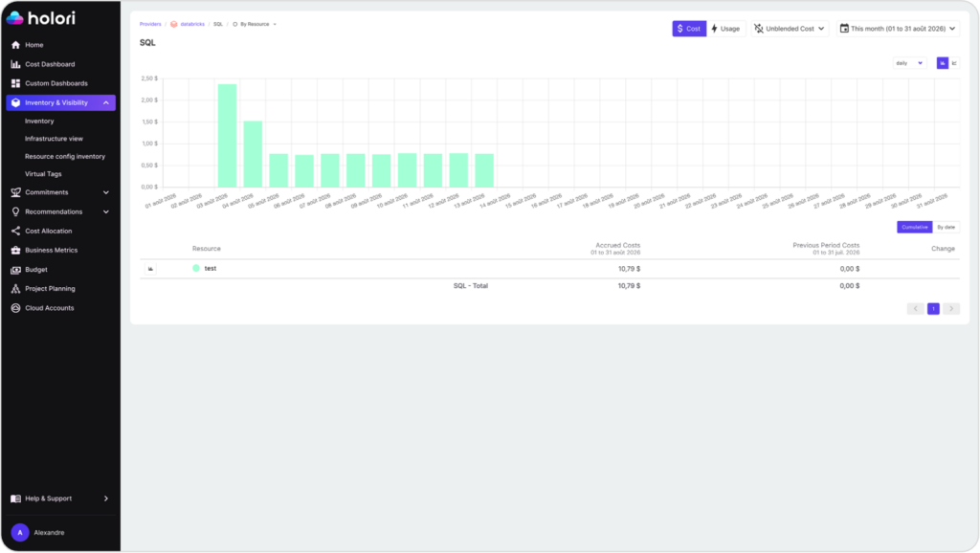Open Cloud Accounts icon

point(15,308)
